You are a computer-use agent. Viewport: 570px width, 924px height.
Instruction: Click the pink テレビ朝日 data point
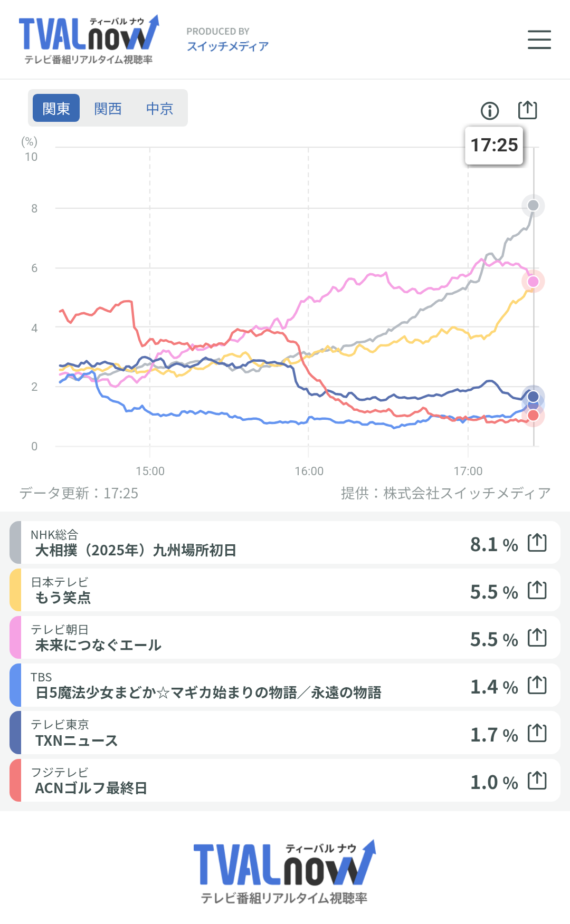tap(533, 282)
